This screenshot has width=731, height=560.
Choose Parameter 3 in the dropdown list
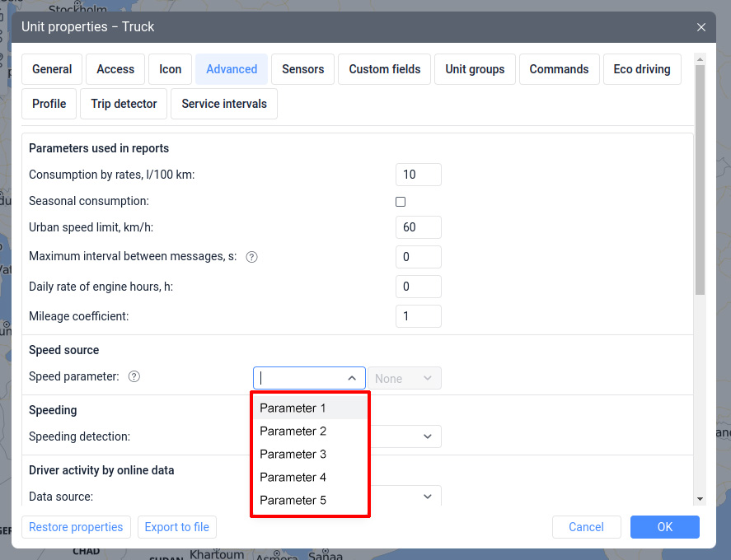[293, 454]
